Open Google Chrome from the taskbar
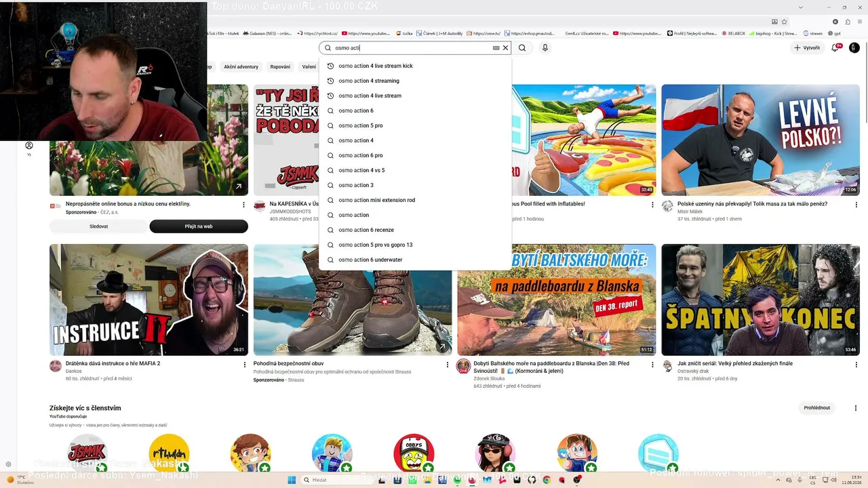 click(547, 480)
